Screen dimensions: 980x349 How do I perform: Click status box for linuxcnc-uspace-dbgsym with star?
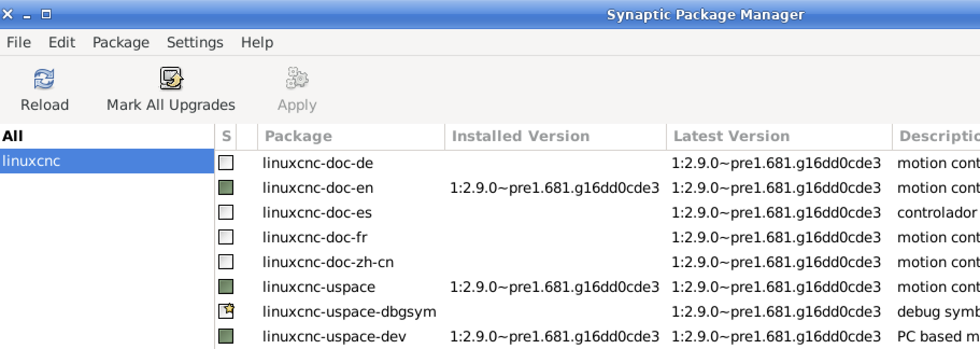(226, 311)
